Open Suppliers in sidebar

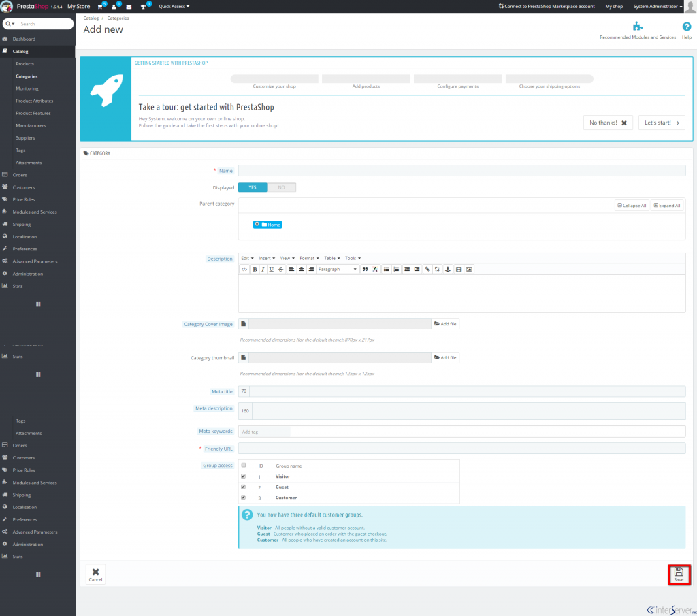25,138
